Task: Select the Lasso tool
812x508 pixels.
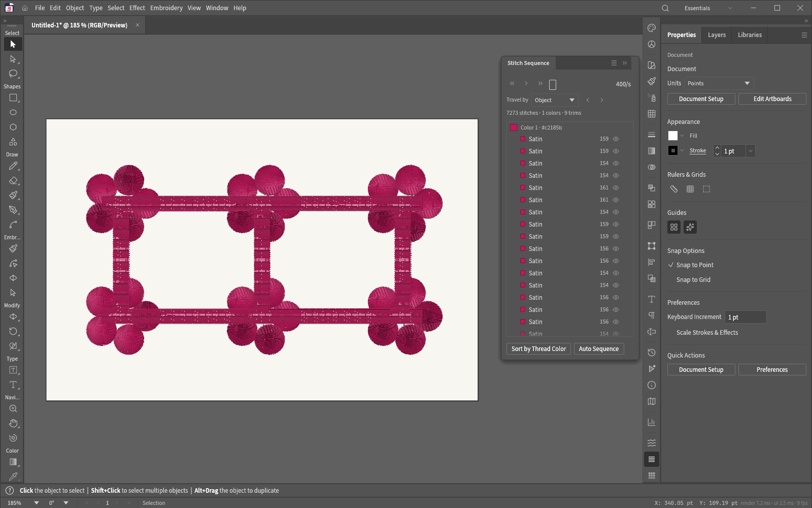Action: point(13,74)
